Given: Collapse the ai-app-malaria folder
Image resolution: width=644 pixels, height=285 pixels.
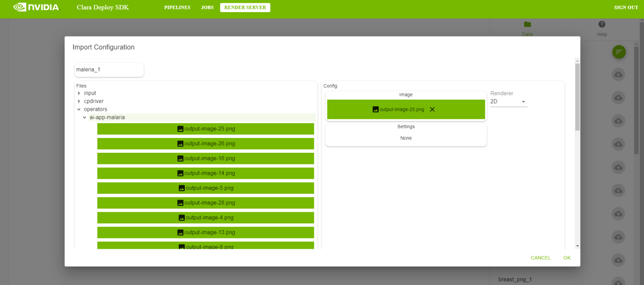Looking at the screenshot, I should (85, 117).
